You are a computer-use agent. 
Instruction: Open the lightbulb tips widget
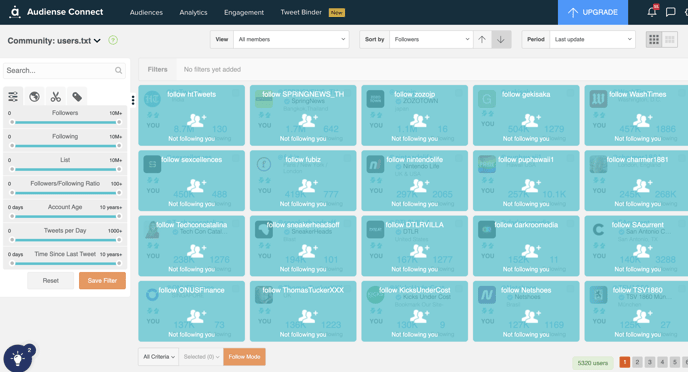click(18, 359)
